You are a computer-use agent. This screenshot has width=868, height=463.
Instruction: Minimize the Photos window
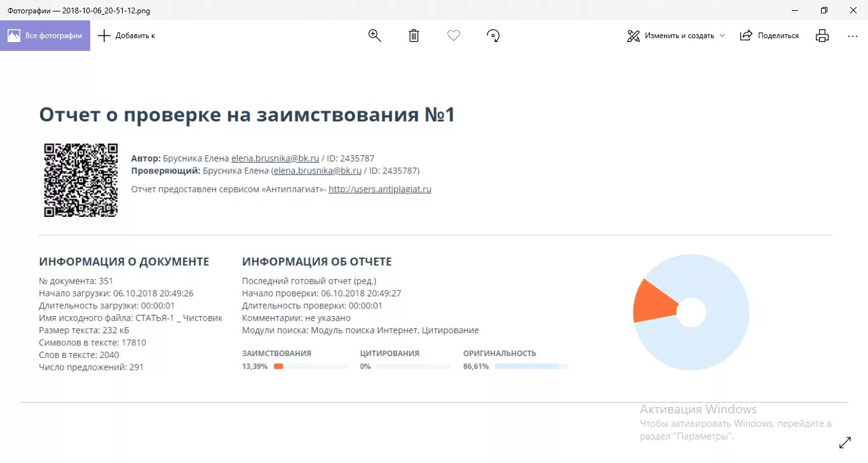795,10
